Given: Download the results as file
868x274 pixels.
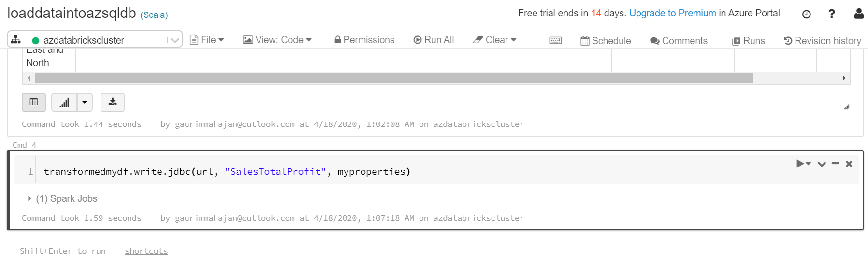Looking at the screenshot, I should click(113, 102).
